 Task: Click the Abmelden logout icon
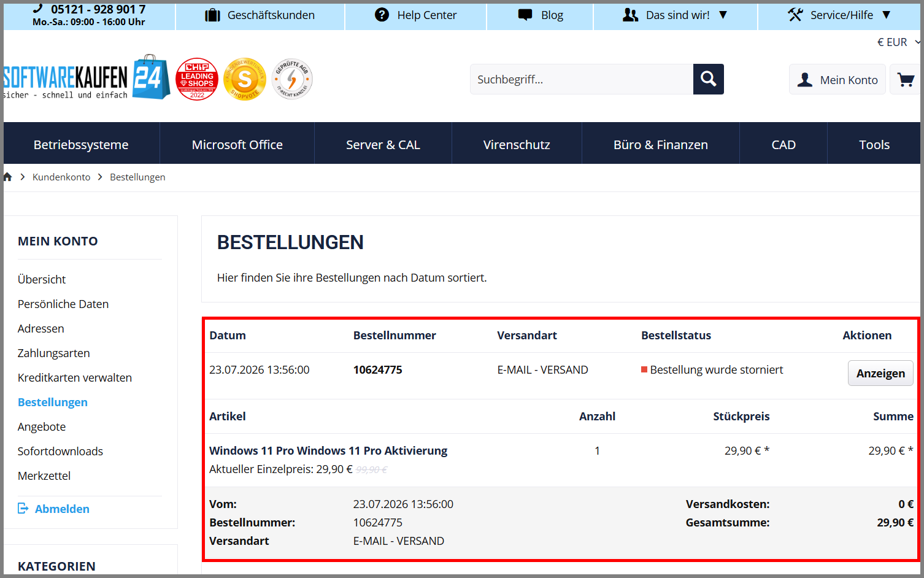(x=23, y=508)
